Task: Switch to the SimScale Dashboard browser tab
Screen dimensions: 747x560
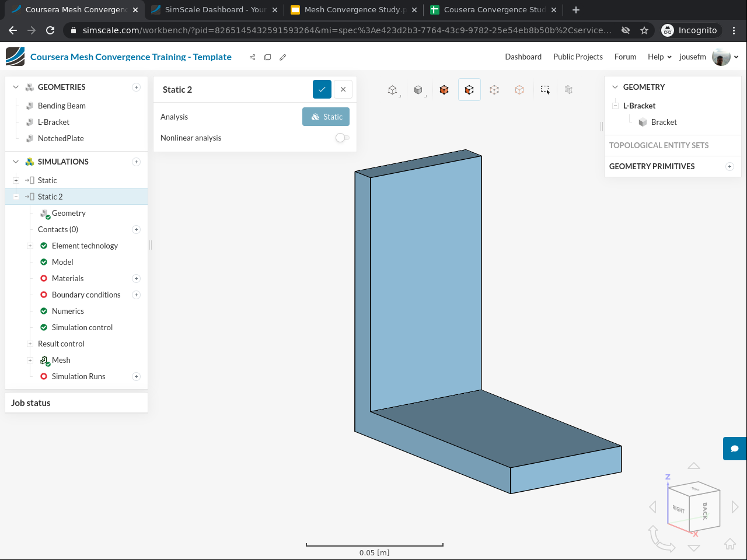Action: click(x=214, y=10)
